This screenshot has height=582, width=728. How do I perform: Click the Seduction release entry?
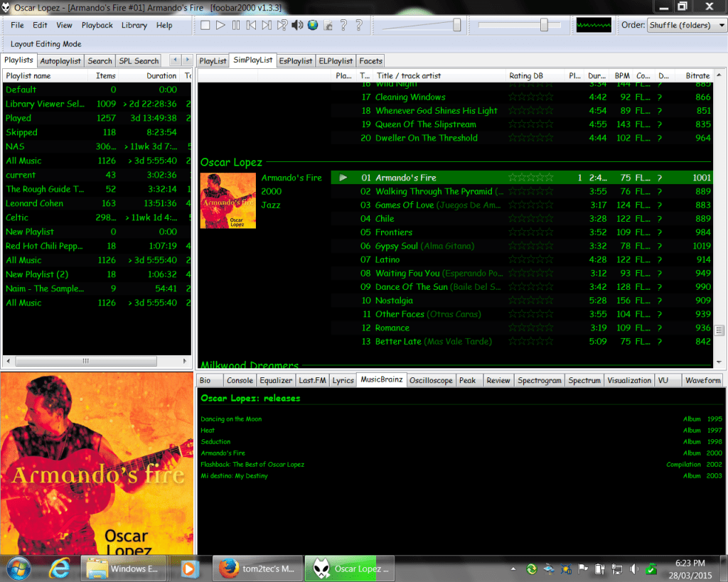pyautogui.click(x=215, y=441)
